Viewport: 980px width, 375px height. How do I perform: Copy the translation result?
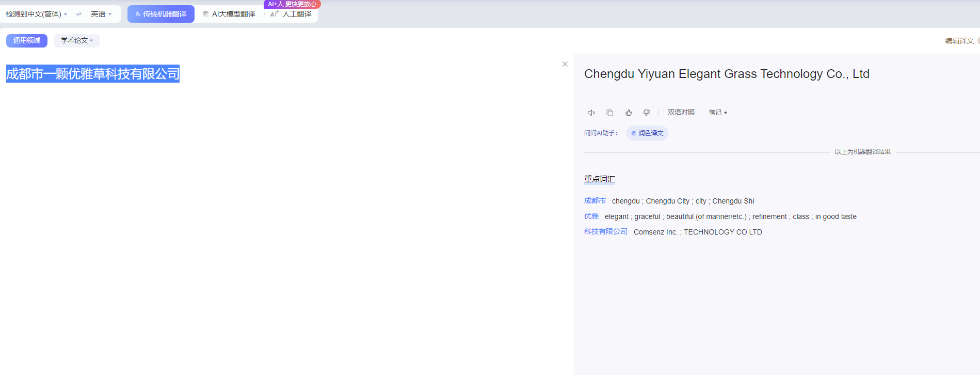click(610, 113)
